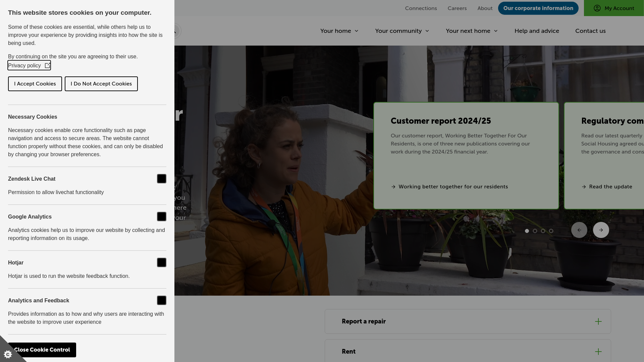Toggle the Google Analytics checkbox
644x362 pixels.
click(x=162, y=217)
